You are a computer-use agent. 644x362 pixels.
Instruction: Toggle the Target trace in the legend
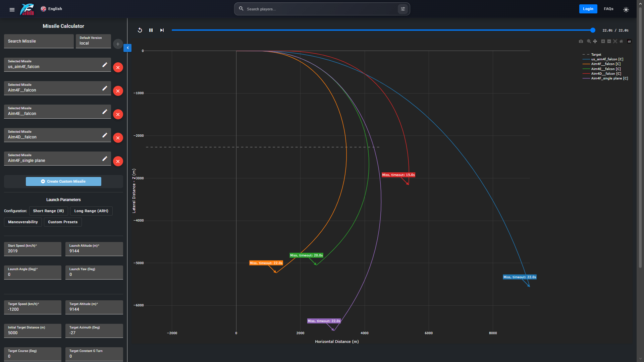[596, 54]
